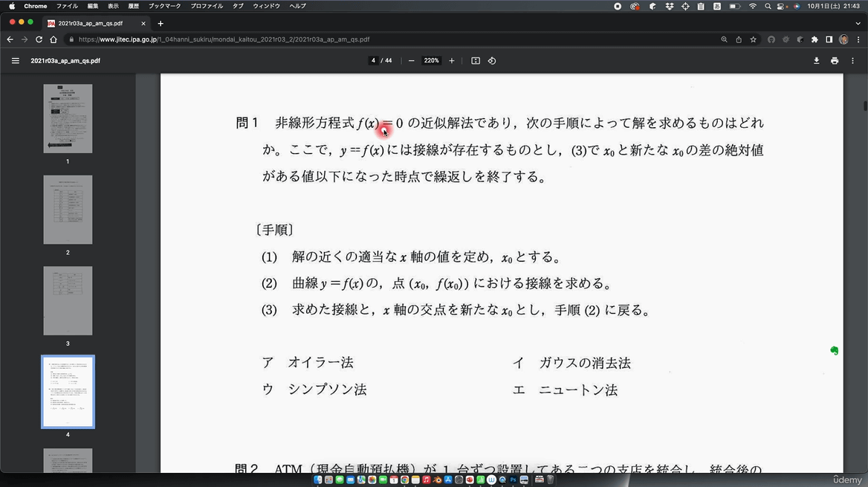Image resolution: width=868 pixels, height=487 pixels.
Task: Bookmark this page with the star
Action: 754,39
